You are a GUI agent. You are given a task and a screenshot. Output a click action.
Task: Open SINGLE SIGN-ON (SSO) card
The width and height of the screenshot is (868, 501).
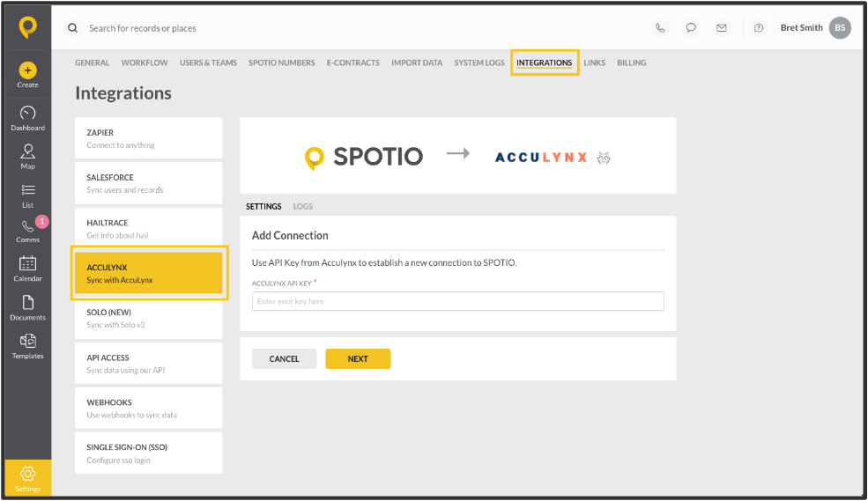pos(148,453)
